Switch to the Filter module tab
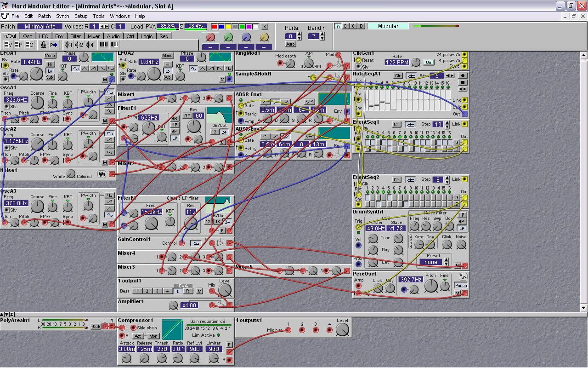 tap(76, 36)
